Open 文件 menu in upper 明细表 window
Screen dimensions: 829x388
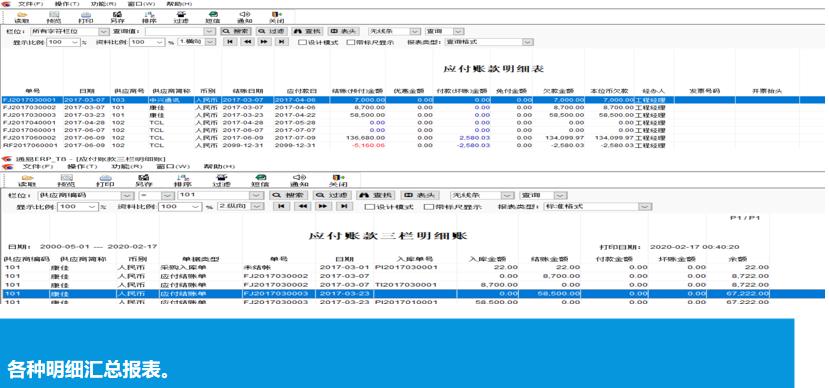coord(31,4)
